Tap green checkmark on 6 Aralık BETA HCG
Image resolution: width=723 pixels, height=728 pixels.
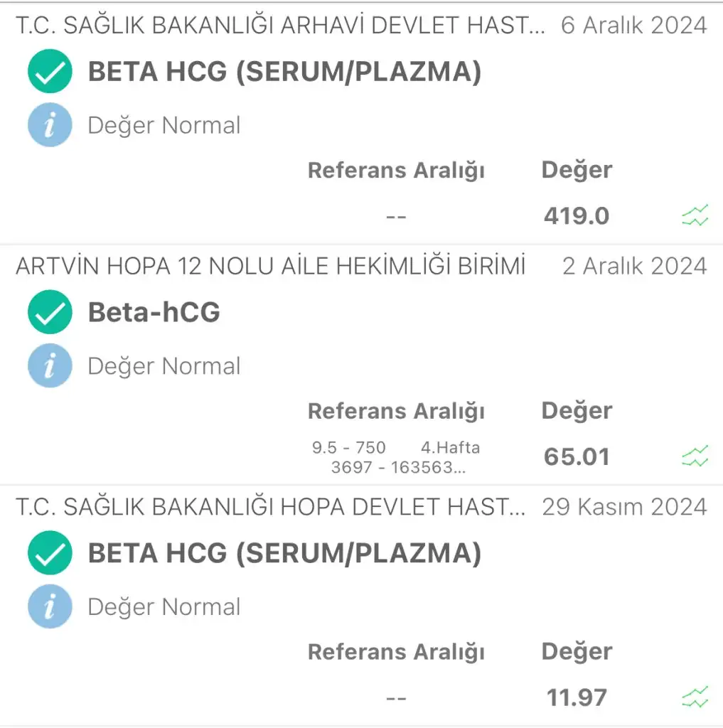50,71
